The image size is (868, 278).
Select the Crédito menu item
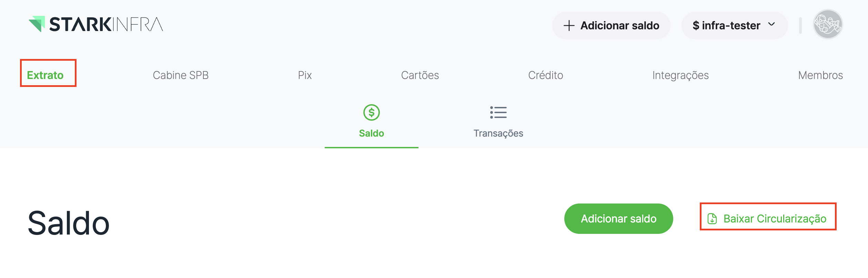tap(545, 75)
